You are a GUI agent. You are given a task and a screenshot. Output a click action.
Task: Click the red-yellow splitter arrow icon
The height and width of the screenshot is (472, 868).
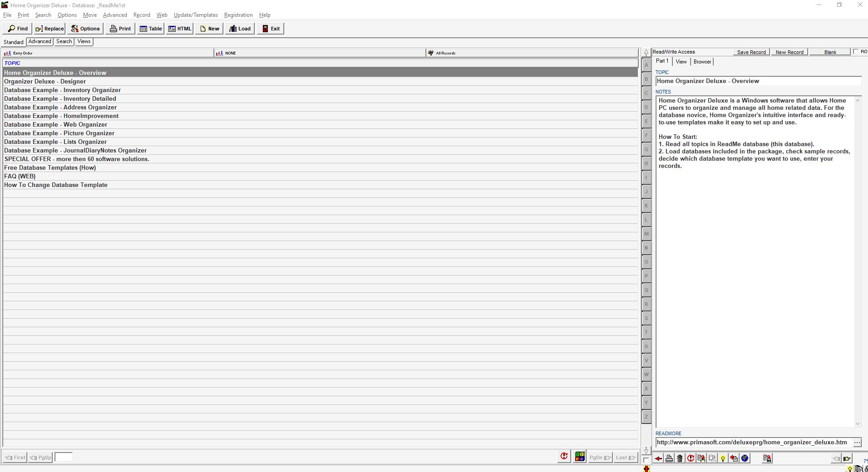coord(646,468)
